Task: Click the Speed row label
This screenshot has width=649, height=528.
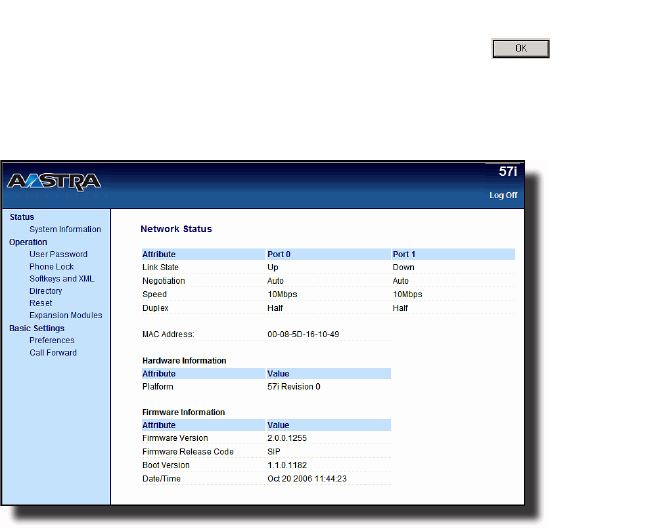Action: click(x=154, y=294)
